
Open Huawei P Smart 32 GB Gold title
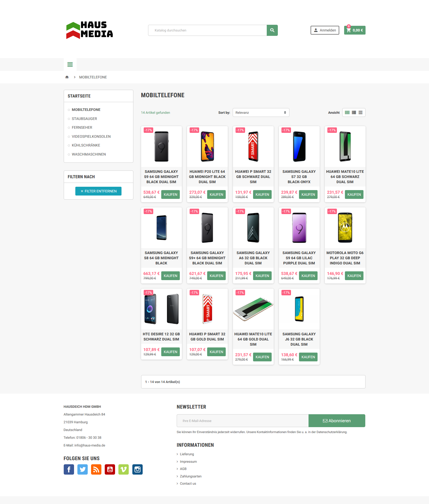point(207,337)
